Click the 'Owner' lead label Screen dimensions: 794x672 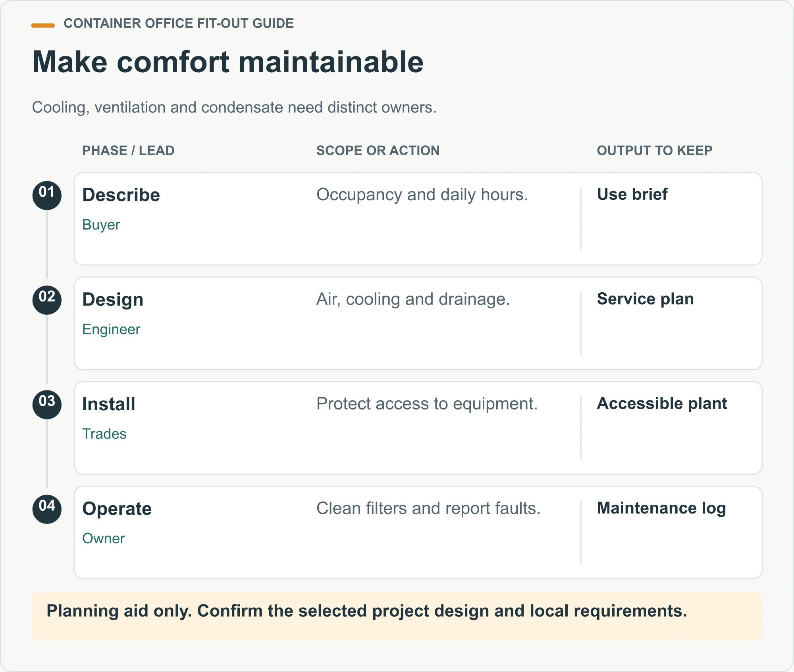[104, 538]
